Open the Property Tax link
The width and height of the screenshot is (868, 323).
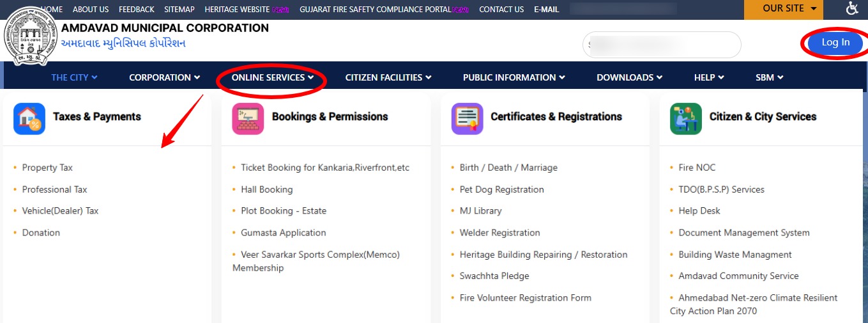click(47, 168)
